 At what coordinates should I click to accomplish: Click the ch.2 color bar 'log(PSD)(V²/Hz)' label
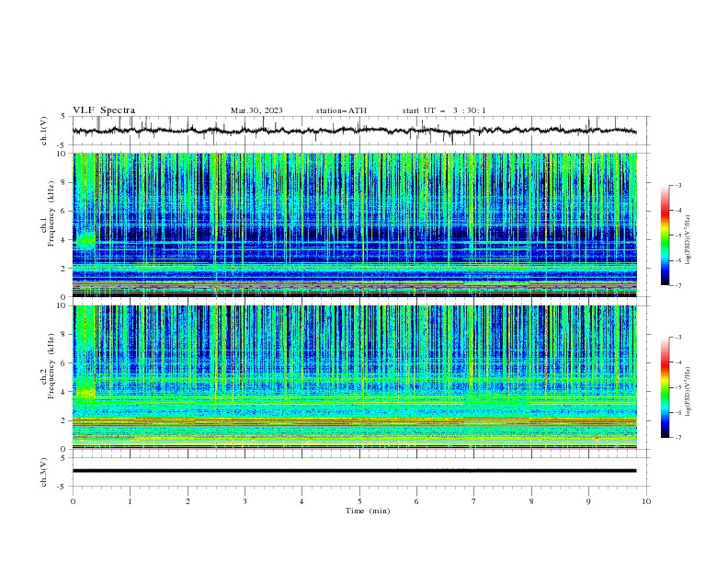point(688,391)
